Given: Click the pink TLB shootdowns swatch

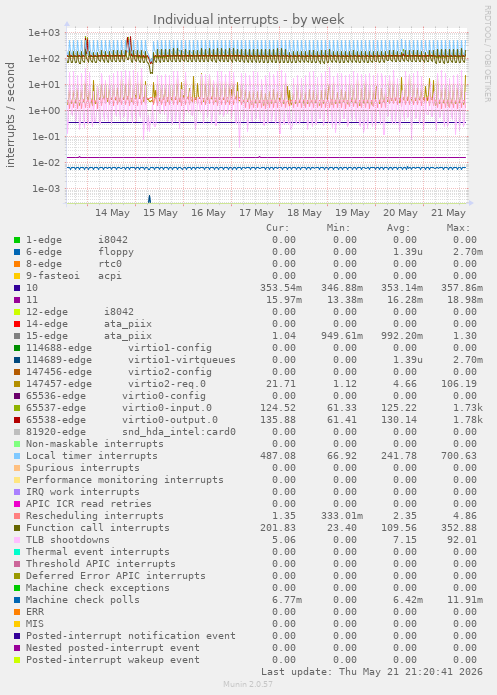Looking at the screenshot, I should click(x=17, y=540).
